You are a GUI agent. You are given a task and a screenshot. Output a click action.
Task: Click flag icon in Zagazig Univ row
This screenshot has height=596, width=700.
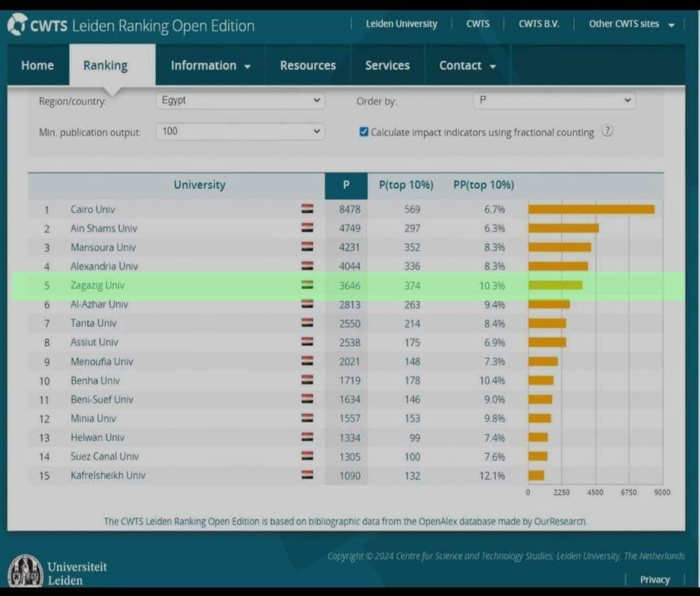click(307, 285)
